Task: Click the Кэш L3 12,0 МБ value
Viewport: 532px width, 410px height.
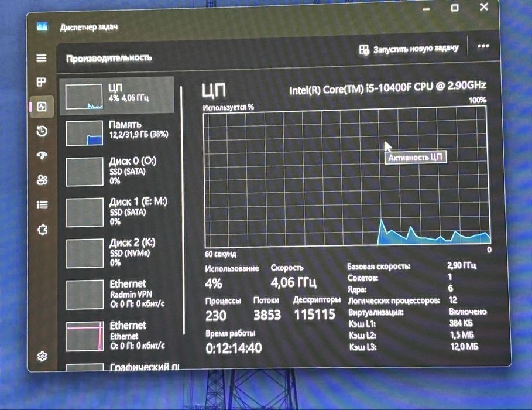Action: (x=464, y=347)
